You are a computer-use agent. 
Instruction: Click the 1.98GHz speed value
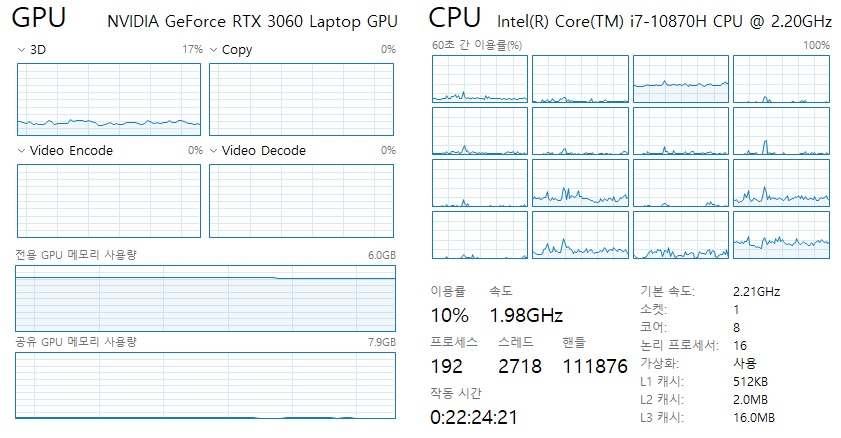tap(525, 316)
